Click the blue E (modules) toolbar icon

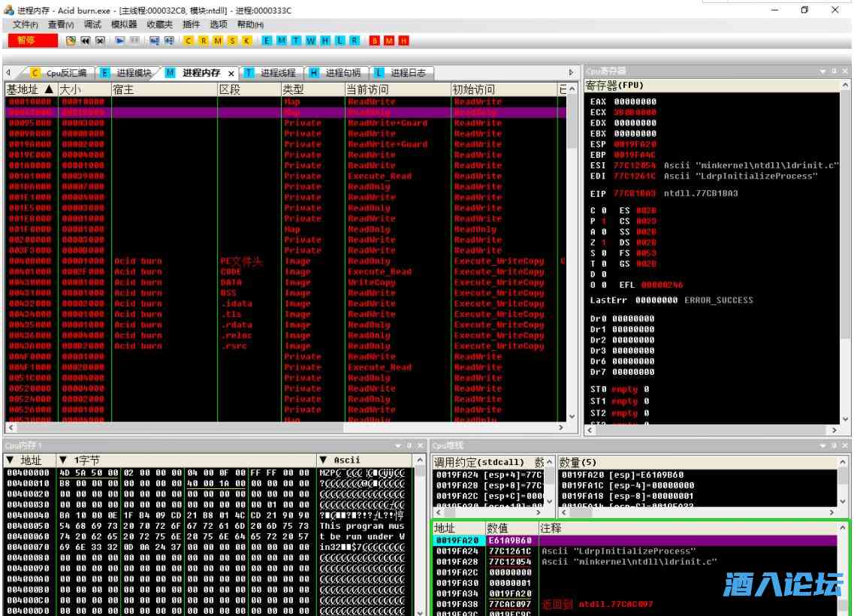point(267,41)
